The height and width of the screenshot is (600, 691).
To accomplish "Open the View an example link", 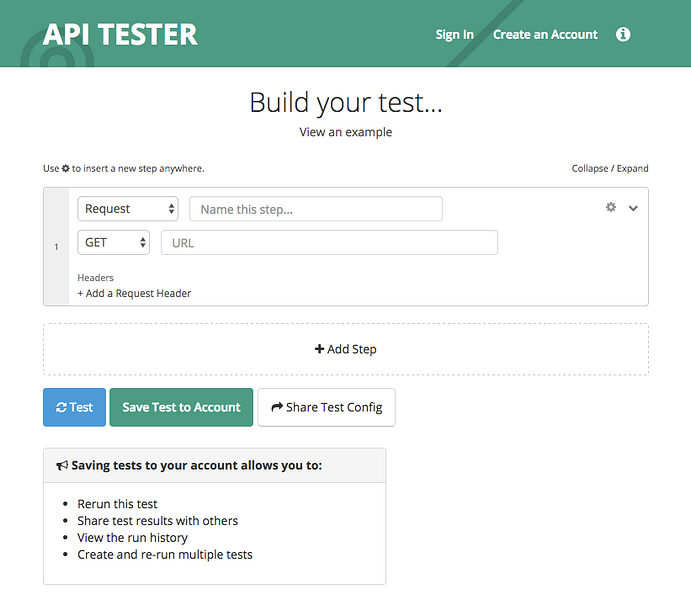I will click(346, 132).
